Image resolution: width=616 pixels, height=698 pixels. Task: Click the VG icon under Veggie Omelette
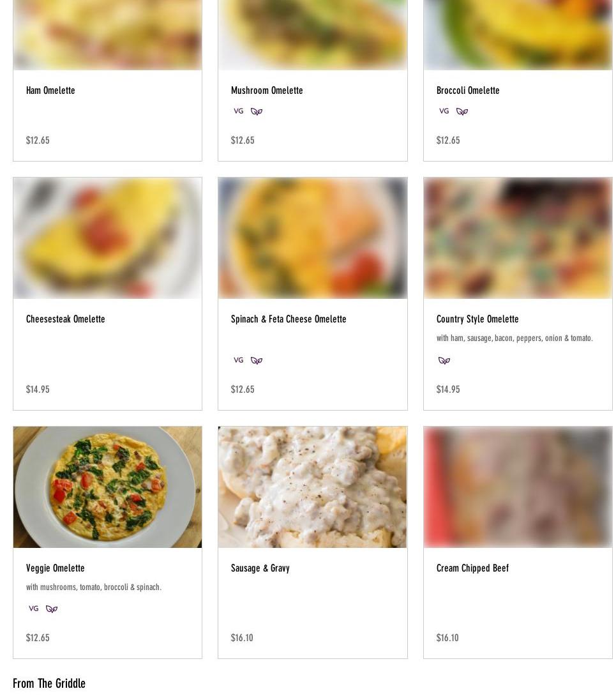[x=34, y=609]
